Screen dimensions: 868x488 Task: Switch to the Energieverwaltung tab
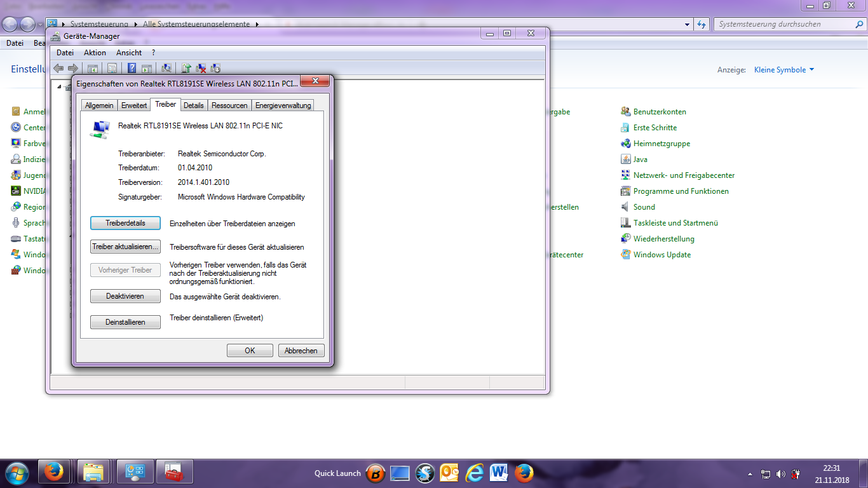283,105
